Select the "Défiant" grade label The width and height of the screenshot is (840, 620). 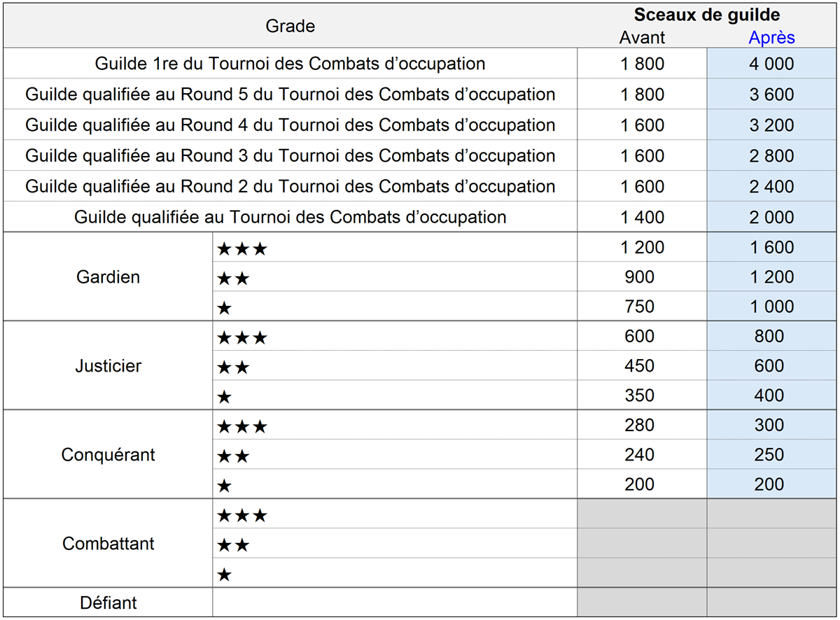click(x=108, y=603)
